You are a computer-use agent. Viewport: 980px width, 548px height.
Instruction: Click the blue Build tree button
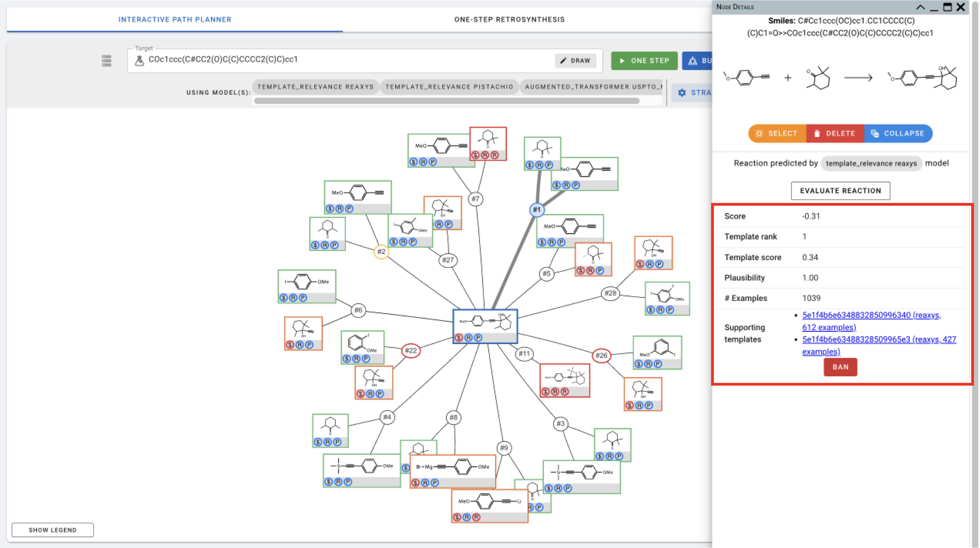pos(697,60)
